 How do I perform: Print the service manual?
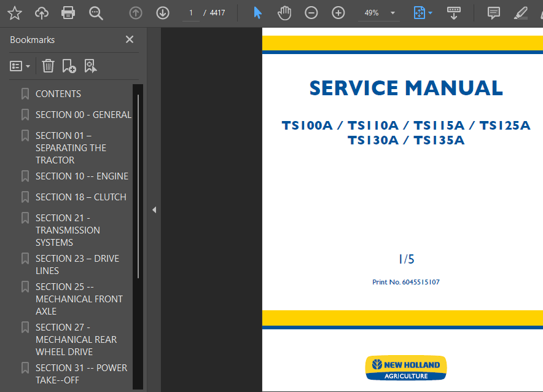coord(68,12)
